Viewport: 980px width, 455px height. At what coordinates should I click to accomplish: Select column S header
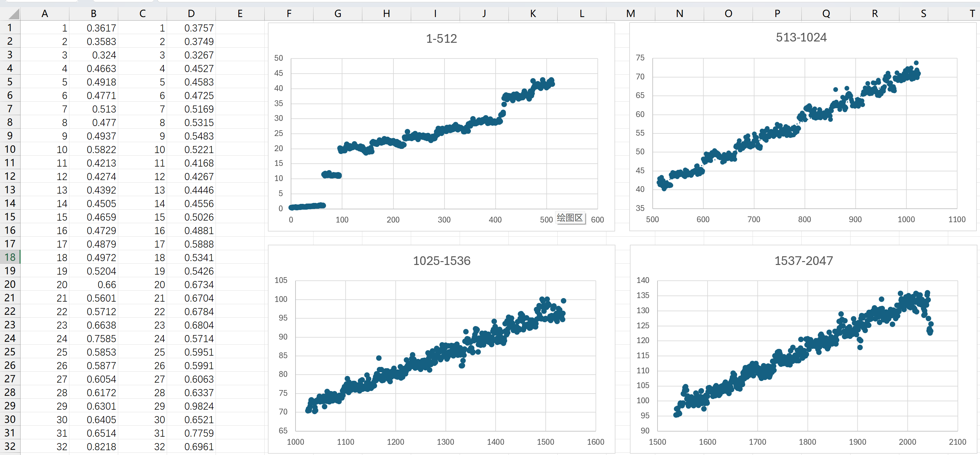tap(923, 14)
